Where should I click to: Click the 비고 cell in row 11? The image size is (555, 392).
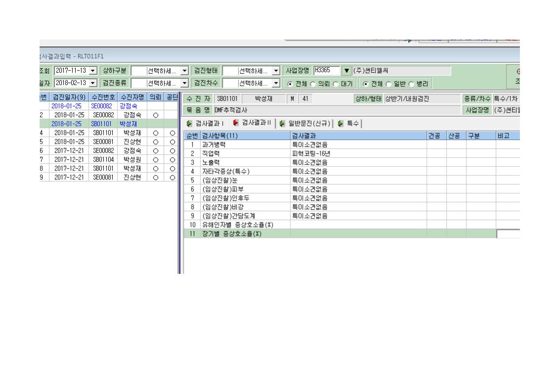point(509,234)
